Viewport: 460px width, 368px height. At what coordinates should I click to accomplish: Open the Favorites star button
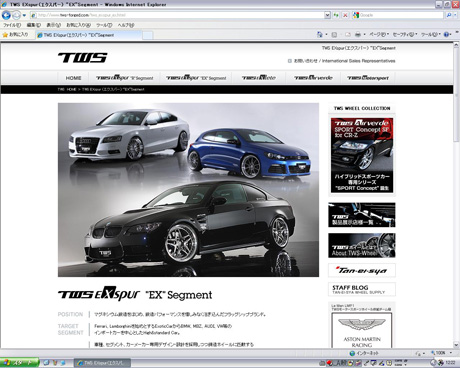pyautogui.click(x=15, y=34)
